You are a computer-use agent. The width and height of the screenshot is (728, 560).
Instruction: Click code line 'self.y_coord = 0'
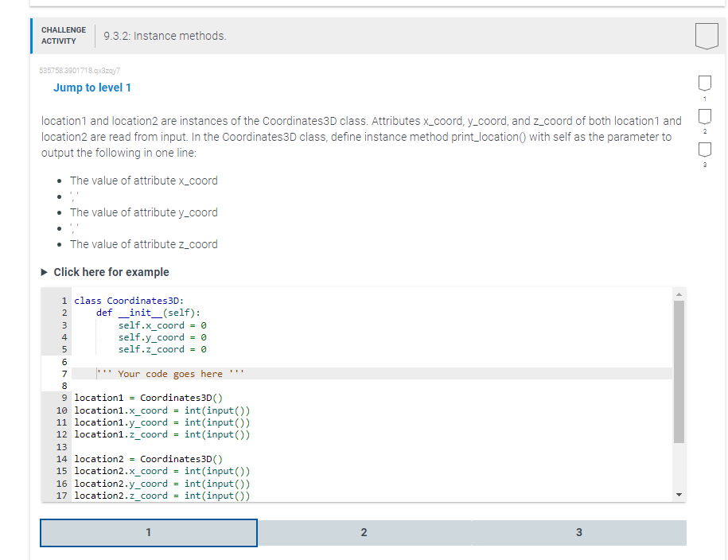pos(162,337)
